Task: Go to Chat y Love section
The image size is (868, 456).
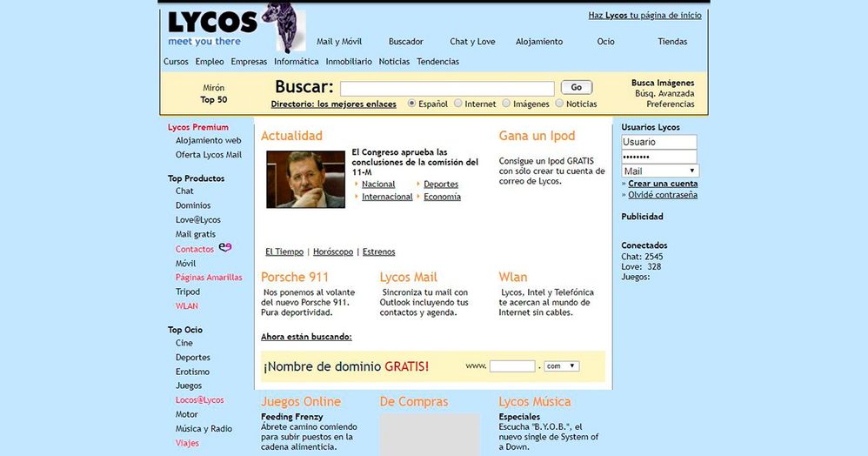Action: pyautogui.click(x=472, y=42)
